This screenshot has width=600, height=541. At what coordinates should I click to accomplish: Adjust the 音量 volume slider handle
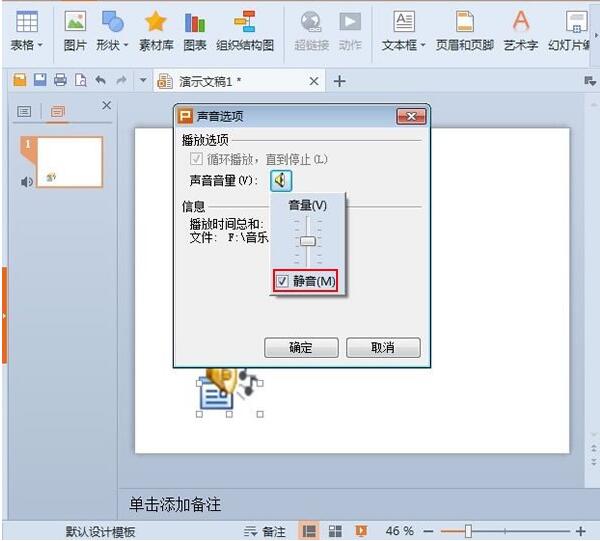pyautogui.click(x=308, y=241)
